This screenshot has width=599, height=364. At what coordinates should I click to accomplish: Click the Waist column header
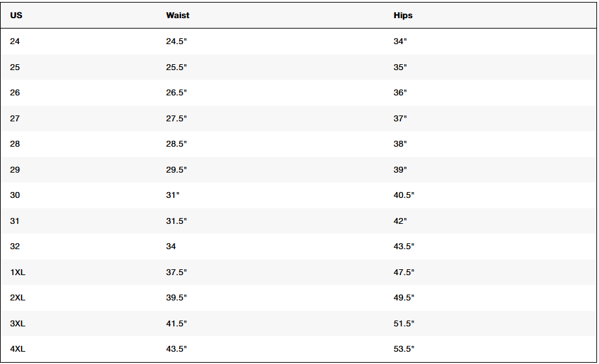coord(178,16)
